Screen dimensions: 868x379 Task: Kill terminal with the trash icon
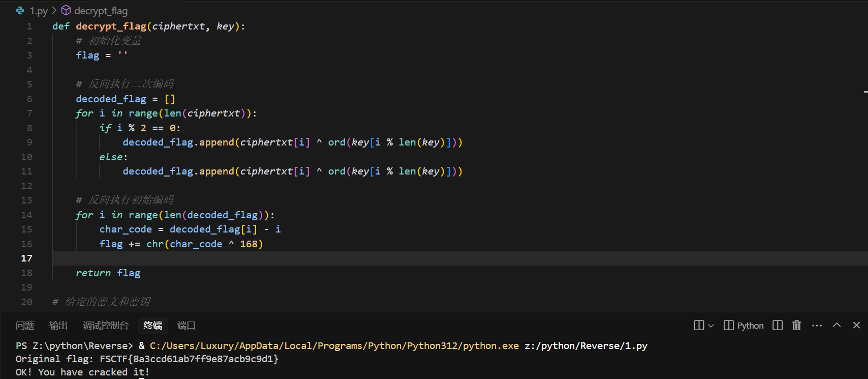[797, 325]
